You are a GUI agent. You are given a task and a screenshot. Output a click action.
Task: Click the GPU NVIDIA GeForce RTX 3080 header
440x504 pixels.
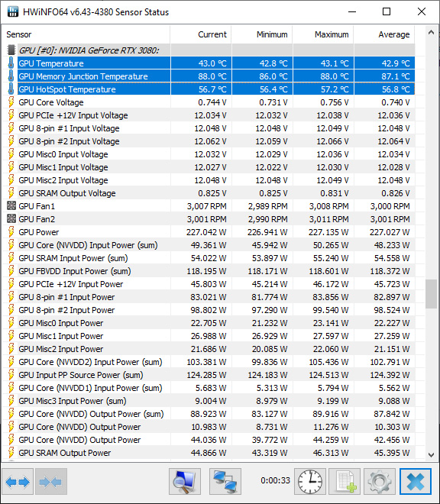coord(89,50)
